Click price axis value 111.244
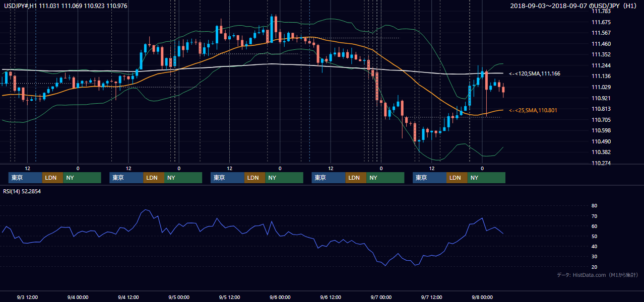Image resolution: width=644 pixels, height=302 pixels. [601, 65]
